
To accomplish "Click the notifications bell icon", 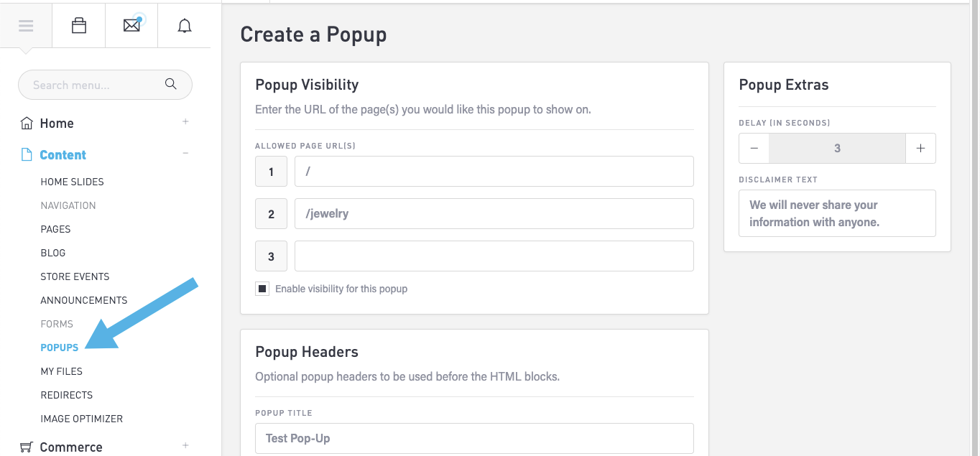I will click(185, 26).
